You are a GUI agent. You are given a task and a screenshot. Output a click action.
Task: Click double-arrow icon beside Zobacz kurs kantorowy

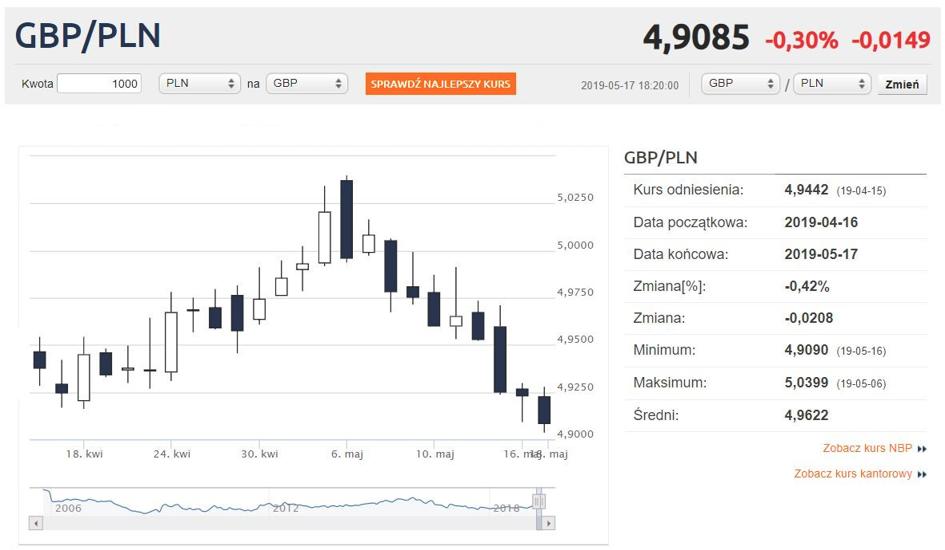coord(921,475)
